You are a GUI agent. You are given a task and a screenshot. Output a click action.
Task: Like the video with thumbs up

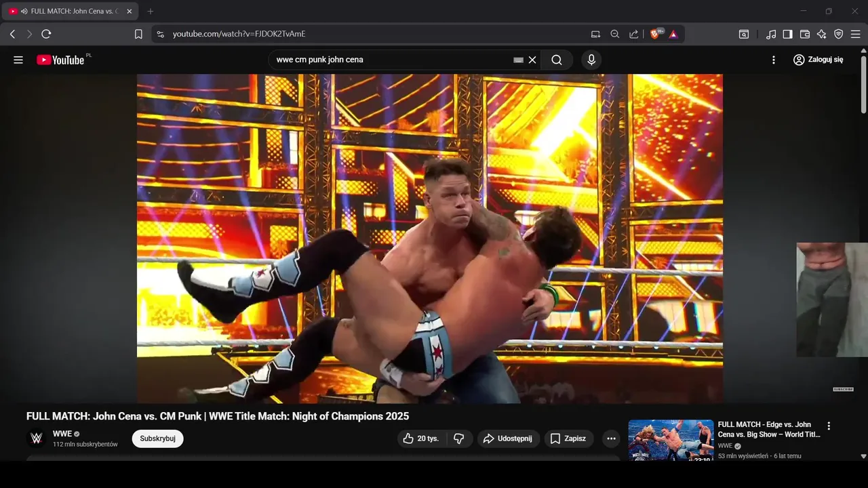(x=421, y=439)
